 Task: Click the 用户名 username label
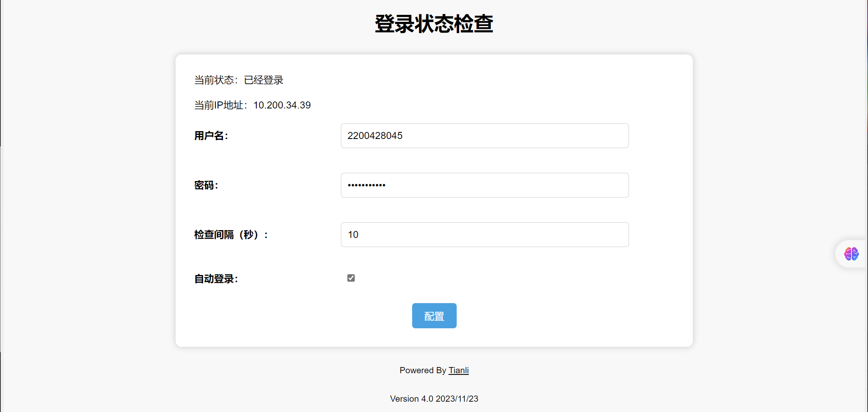click(x=211, y=135)
